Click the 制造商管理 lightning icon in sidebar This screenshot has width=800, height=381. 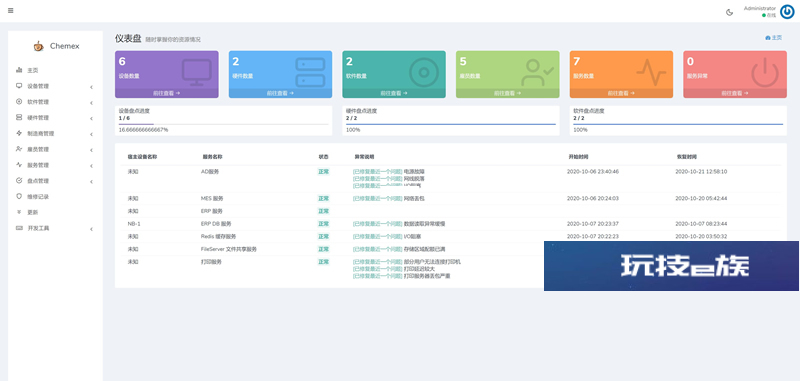[19, 133]
